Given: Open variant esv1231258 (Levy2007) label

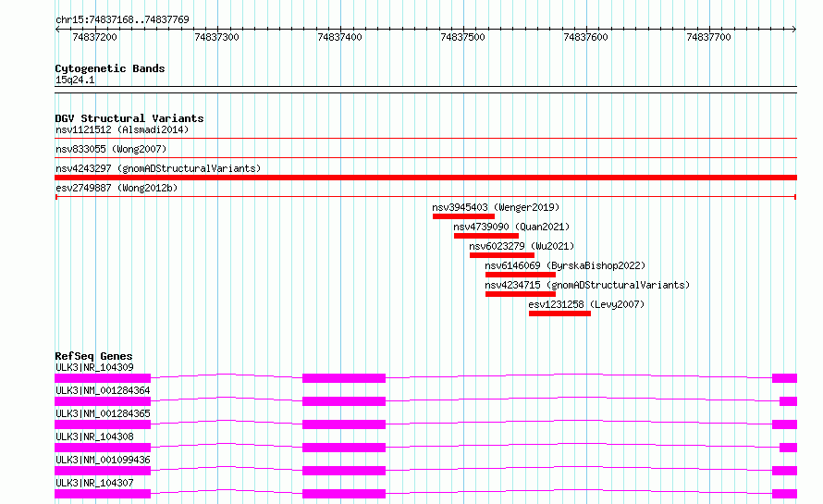Looking at the screenshot, I should (586, 304).
